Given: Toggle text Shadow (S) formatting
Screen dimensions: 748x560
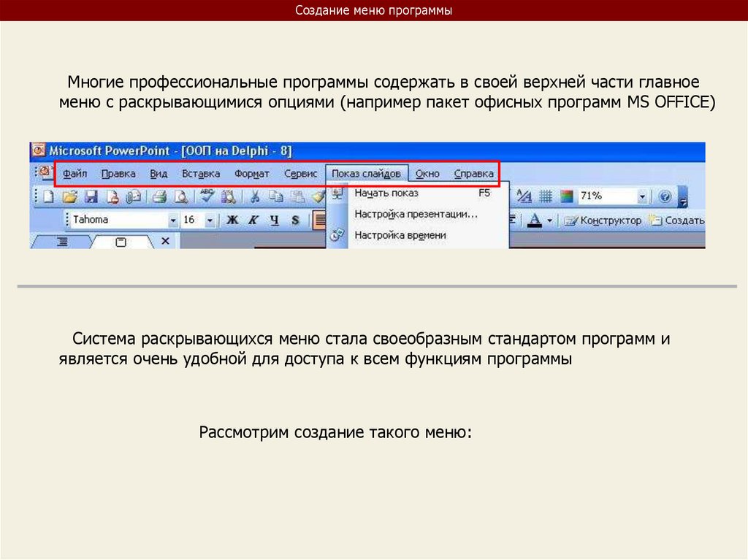Looking at the screenshot, I should pos(295,220).
